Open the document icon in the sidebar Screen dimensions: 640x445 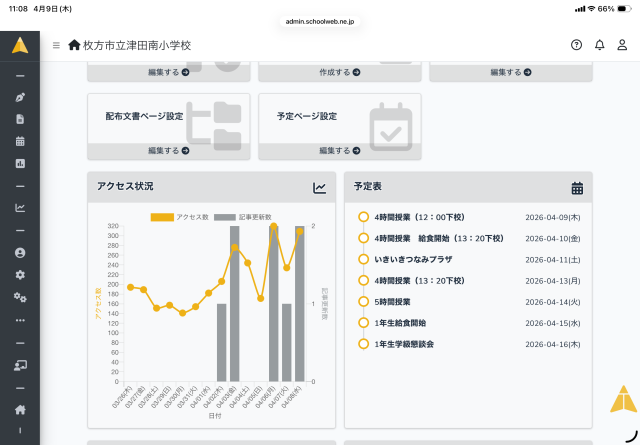point(20,119)
